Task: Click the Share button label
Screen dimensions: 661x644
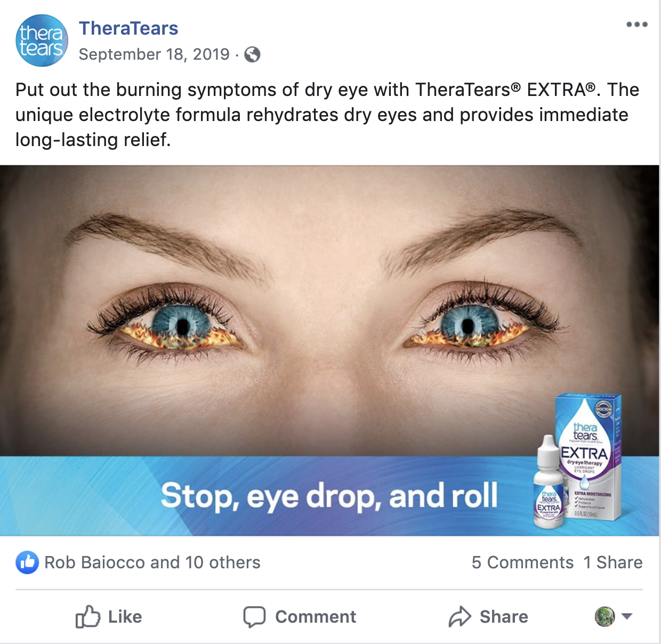Action: [x=504, y=617]
